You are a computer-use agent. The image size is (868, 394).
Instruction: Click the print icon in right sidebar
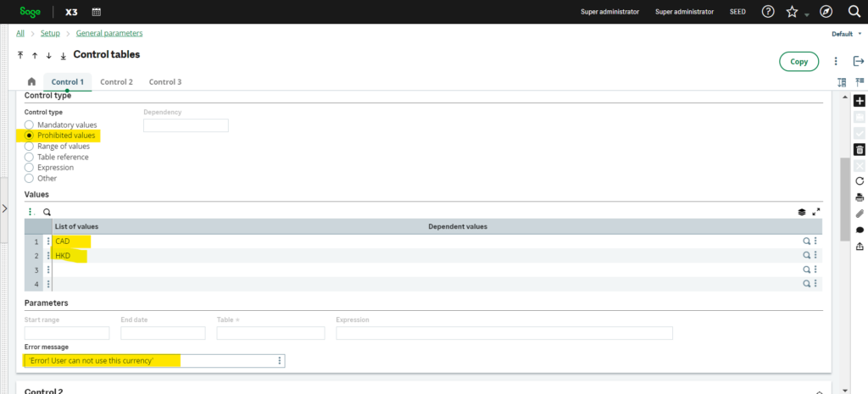click(x=860, y=197)
